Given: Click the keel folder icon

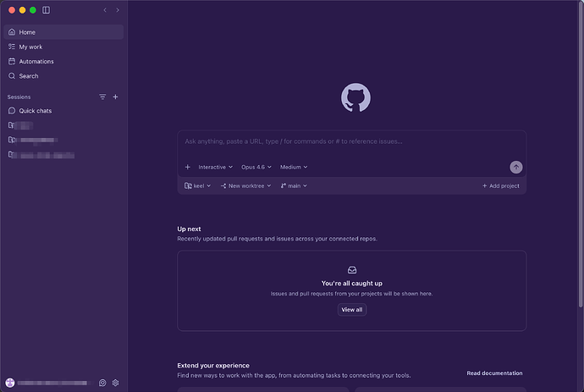Looking at the screenshot, I should pyautogui.click(x=188, y=185).
